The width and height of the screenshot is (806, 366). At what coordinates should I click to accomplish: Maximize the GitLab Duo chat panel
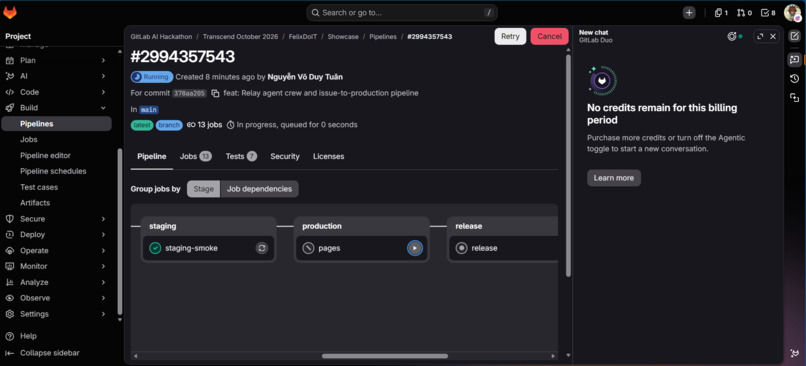[760, 36]
